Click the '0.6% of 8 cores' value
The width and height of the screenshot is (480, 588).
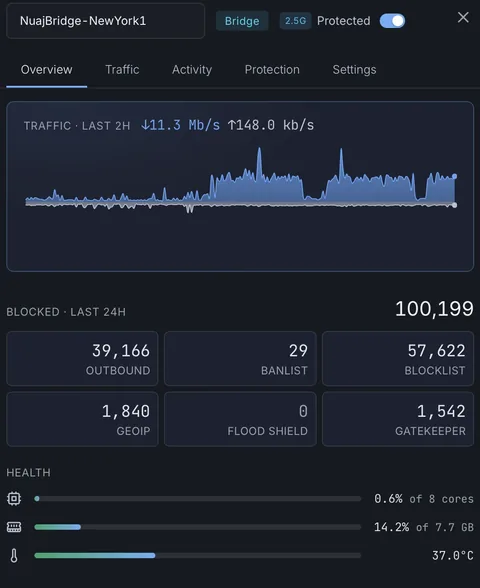(424, 499)
